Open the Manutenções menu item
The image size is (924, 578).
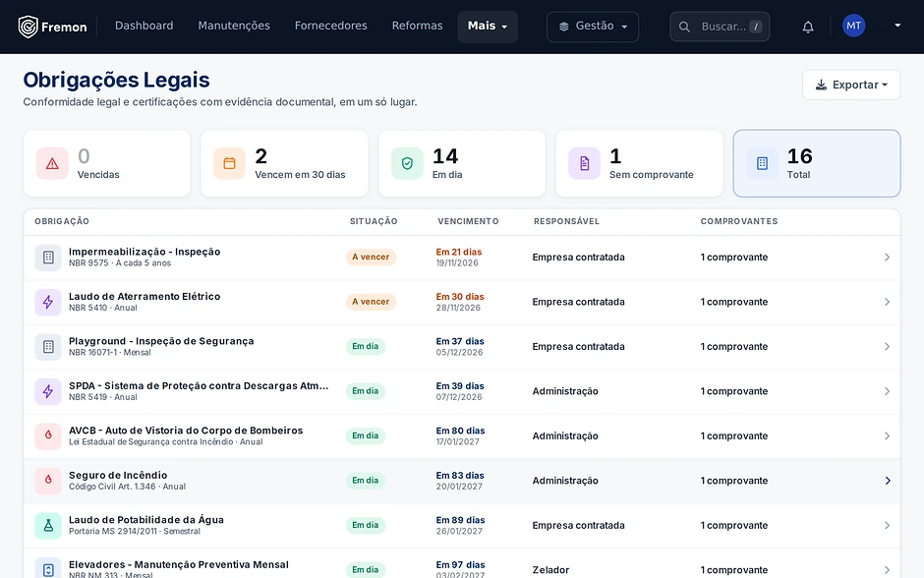tap(234, 26)
